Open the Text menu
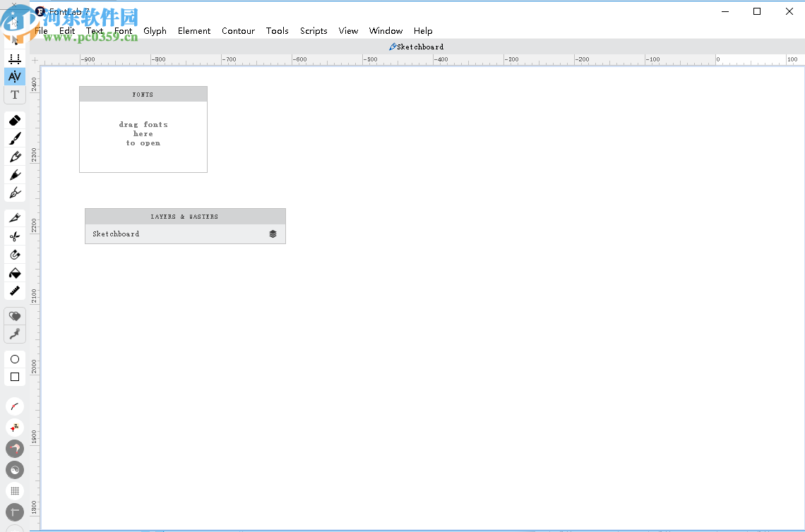This screenshot has height=532, width=805. click(x=95, y=31)
